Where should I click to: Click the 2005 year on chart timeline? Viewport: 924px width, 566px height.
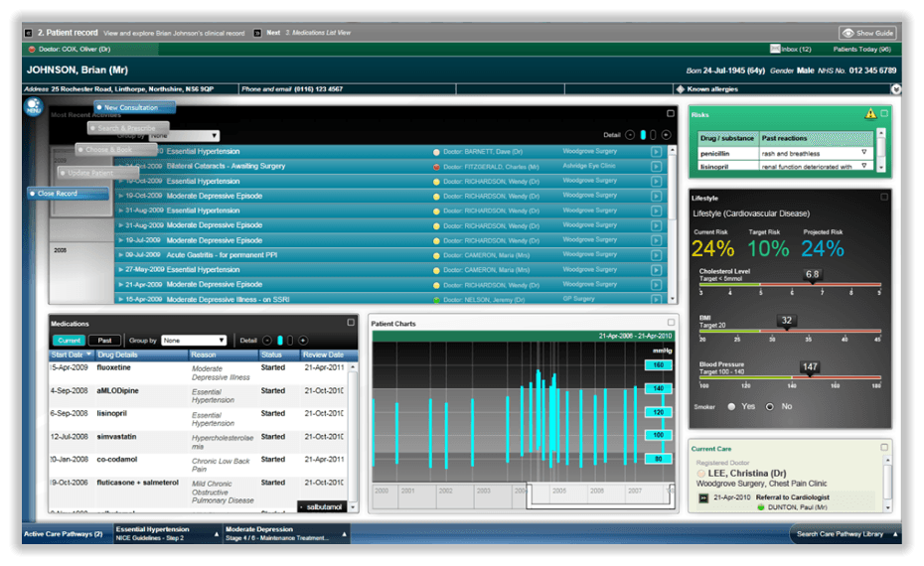(x=559, y=491)
